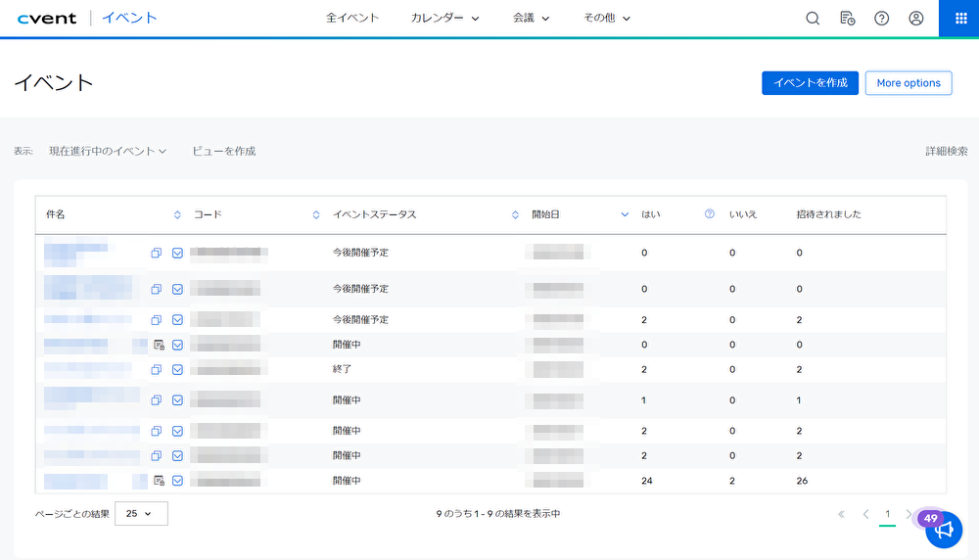
Task: Click イベントを作成 button
Action: click(810, 83)
